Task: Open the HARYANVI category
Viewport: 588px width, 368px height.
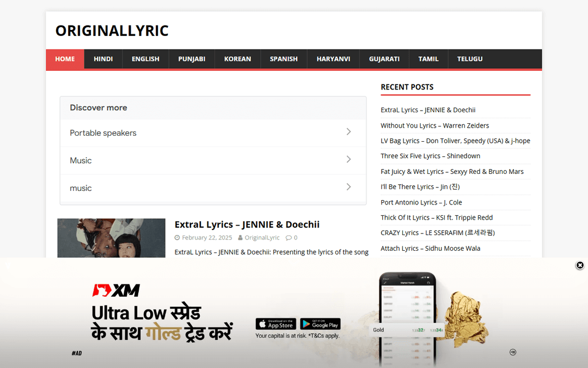Action: [333, 59]
